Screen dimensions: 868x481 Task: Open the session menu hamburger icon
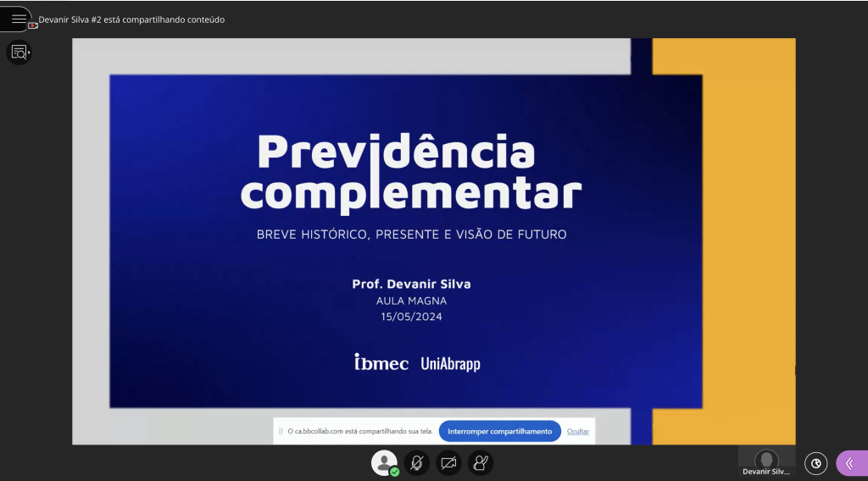point(19,19)
